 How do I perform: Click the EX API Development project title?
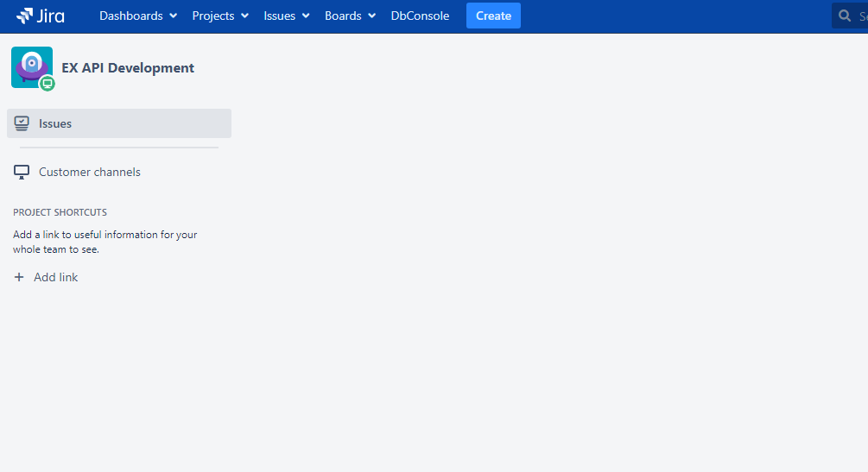click(128, 68)
